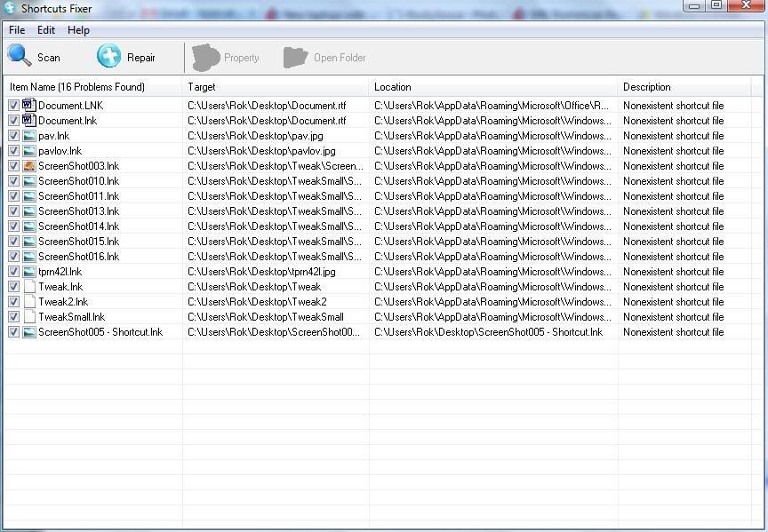Uncheck the pav.lnk checkbox
The height and width of the screenshot is (532, 768).
13,136
